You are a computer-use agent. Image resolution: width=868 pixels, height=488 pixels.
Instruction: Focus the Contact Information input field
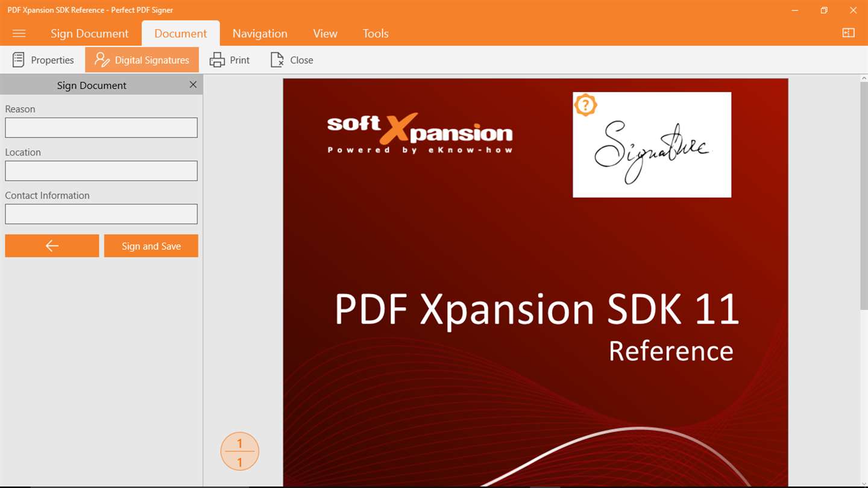click(x=101, y=214)
